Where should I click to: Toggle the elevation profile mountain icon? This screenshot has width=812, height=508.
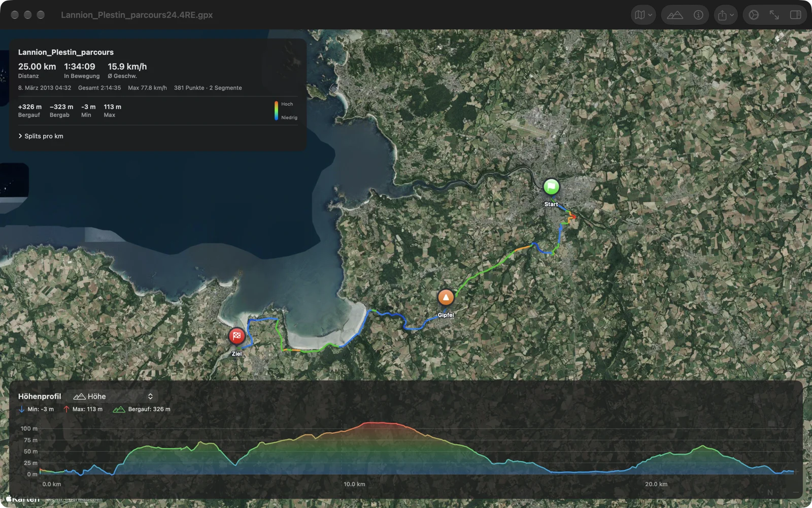[675, 15]
